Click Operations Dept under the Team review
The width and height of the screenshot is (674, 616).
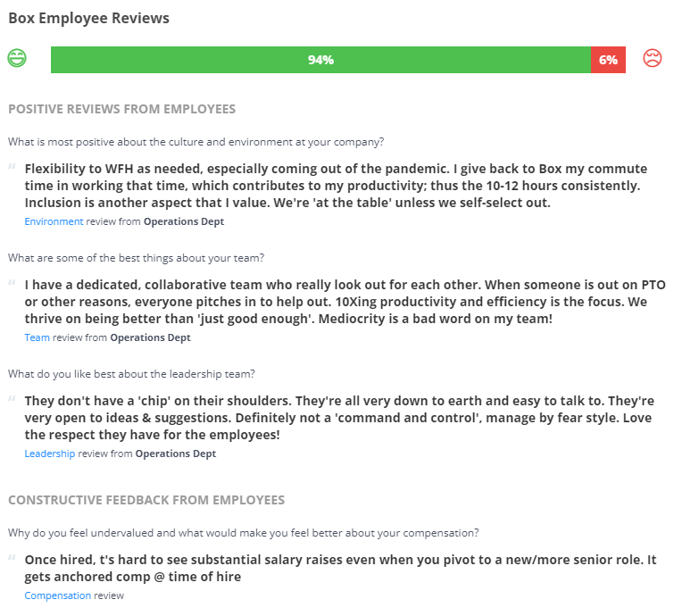click(x=150, y=337)
